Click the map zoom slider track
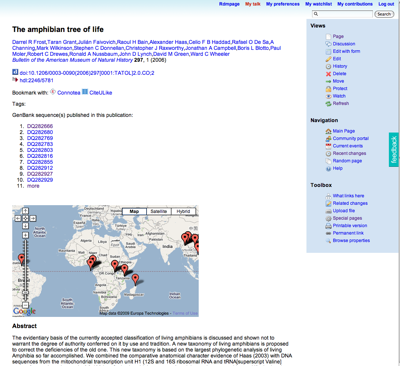The height and width of the screenshot is (366, 400). [25, 270]
